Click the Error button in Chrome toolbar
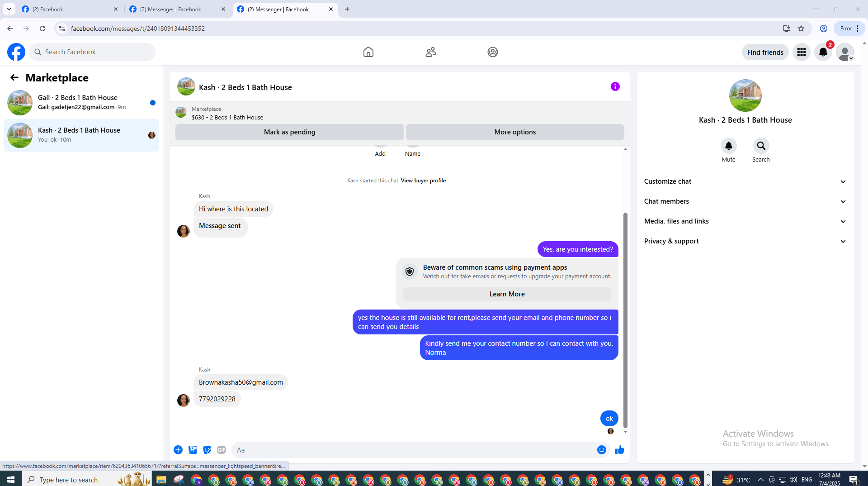The width and height of the screenshot is (868, 486). click(849, 29)
